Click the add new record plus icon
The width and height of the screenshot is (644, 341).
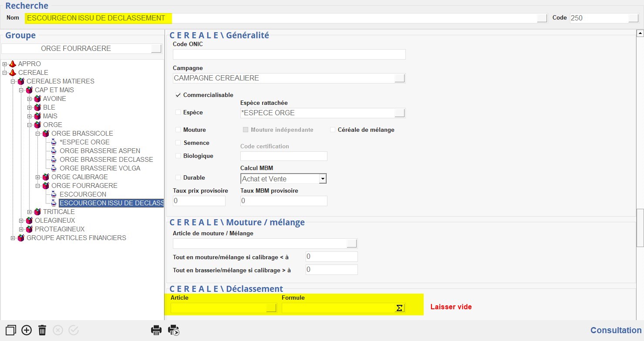(27, 330)
